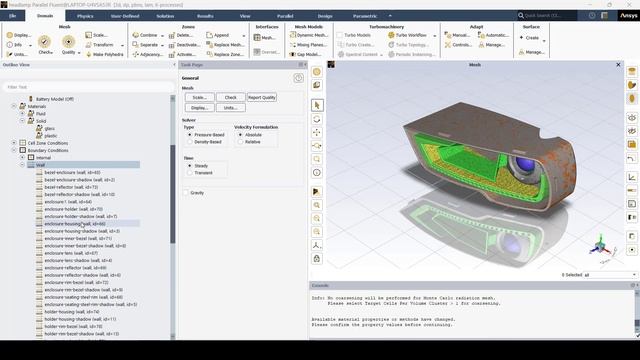Choose Make Polyhedra in the Mesh group
Image resolution: width=640 pixels, height=360 pixels.
[104, 54]
